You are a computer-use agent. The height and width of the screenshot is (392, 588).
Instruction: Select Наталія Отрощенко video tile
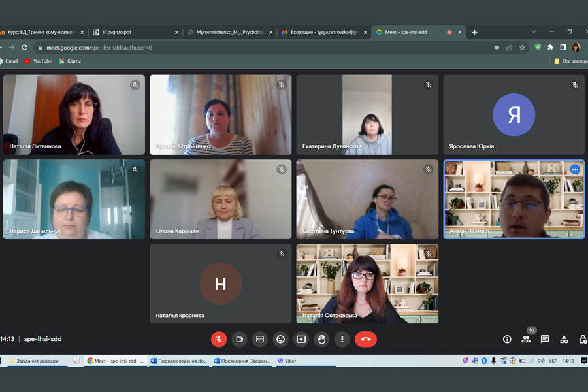pyautogui.click(x=221, y=115)
